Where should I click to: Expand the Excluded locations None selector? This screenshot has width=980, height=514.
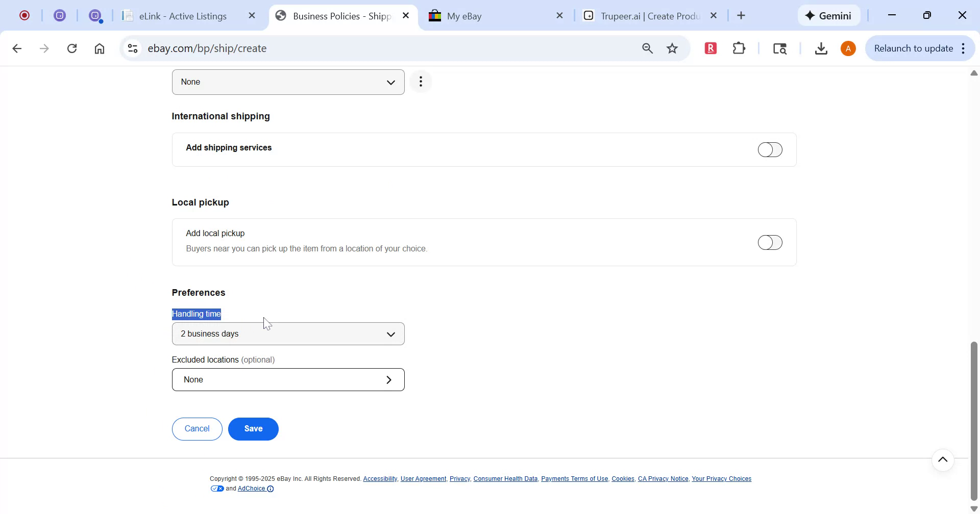(288, 379)
